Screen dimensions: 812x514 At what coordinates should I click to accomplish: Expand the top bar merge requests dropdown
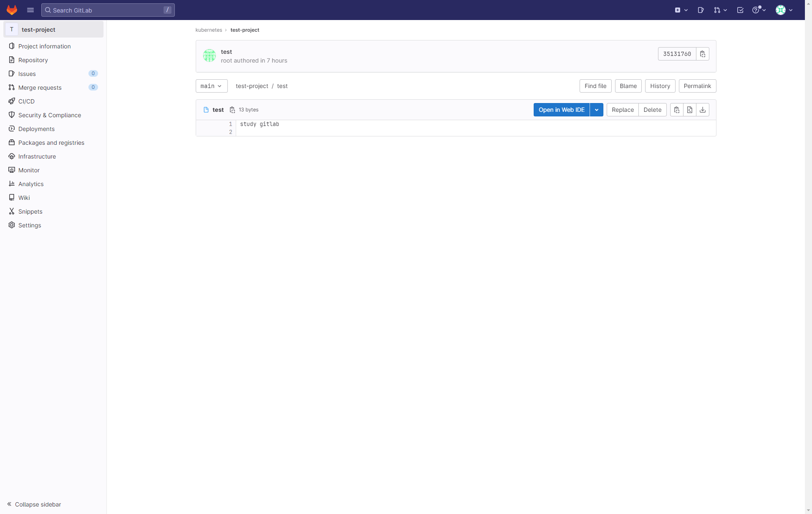coord(721,10)
